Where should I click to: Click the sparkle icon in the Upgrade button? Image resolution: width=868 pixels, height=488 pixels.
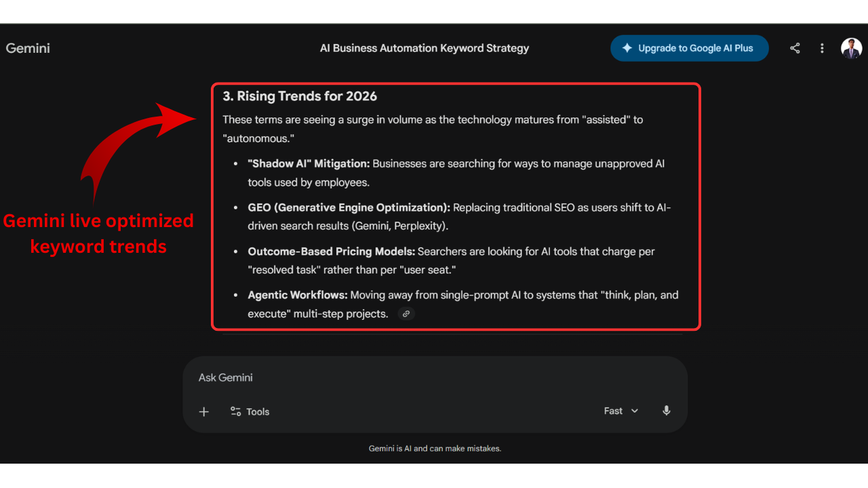coord(627,48)
